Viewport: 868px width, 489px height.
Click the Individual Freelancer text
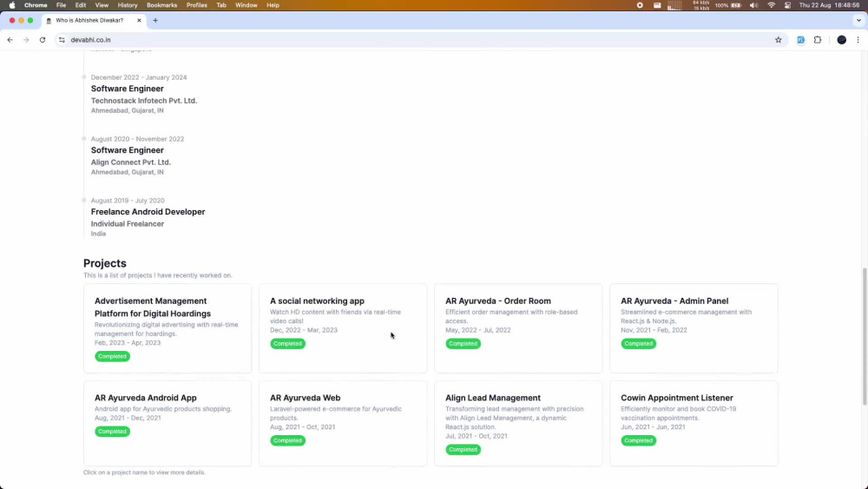pyautogui.click(x=128, y=224)
